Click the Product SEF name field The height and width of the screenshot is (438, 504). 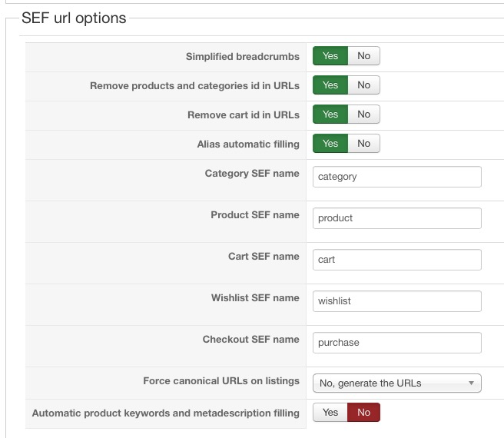396,218
